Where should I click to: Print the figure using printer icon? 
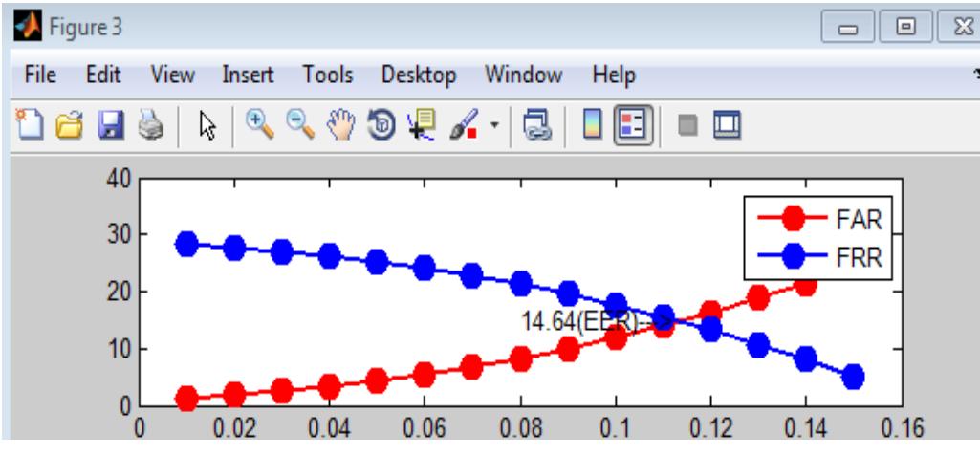point(151,125)
